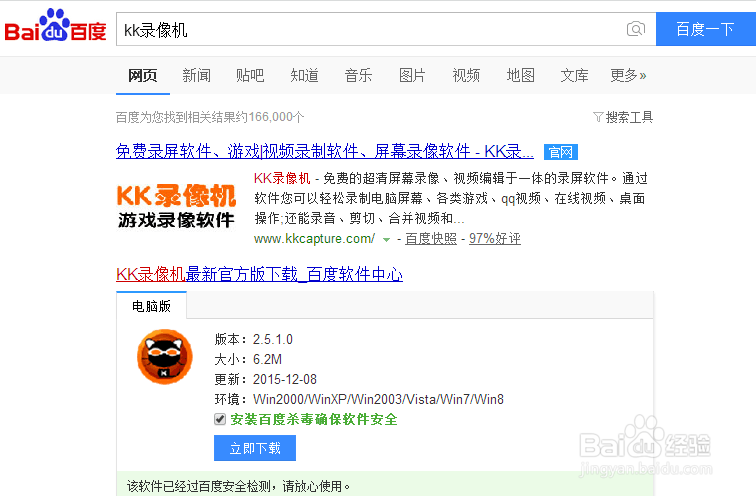Click the Baidu logo
The height and width of the screenshot is (496, 756).
(x=55, y=25)
